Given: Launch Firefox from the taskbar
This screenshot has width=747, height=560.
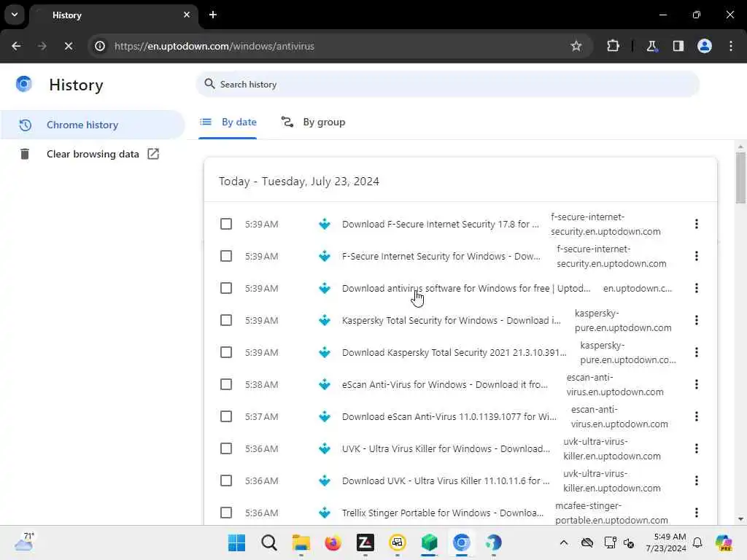Looking at the screenshot, I should pyautogui.click(x=333, y=542).
